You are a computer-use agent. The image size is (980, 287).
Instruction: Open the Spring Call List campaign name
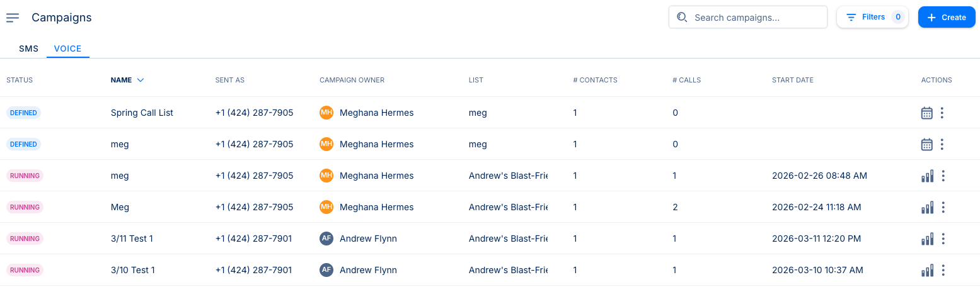142,113
